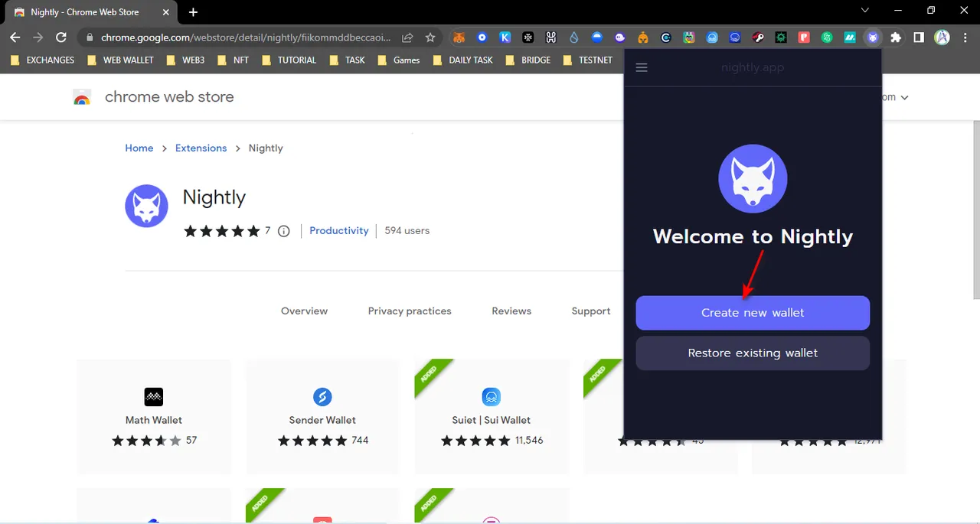The width and height of the screenshot is (980, 524).
Task: Close the Nightly - Chrome Web Store tab
Action: coord(164,12)
